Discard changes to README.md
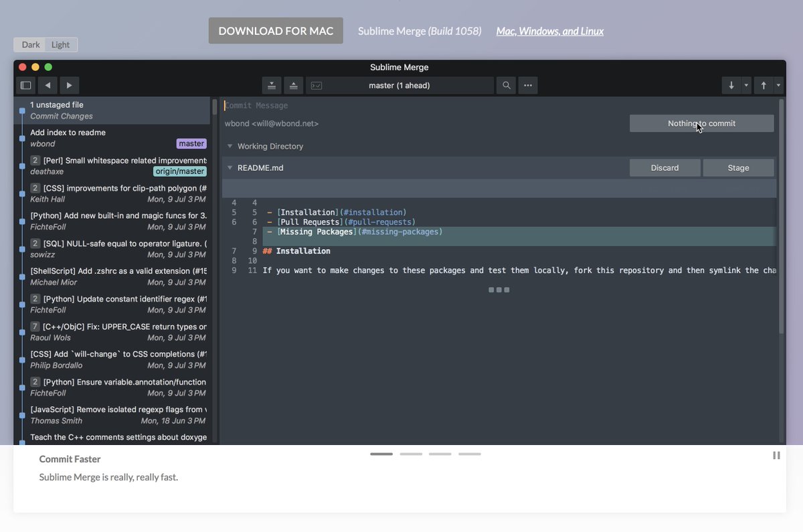 click(665, 168)
